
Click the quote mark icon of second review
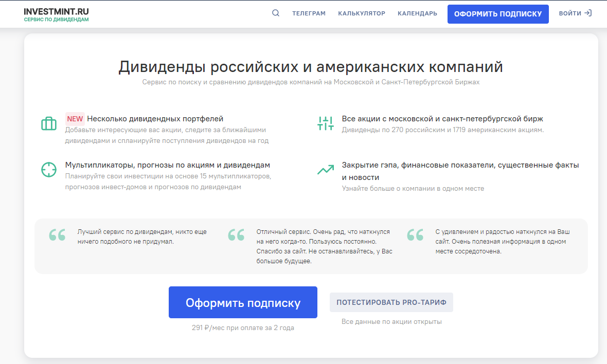(x=236, y=235)
